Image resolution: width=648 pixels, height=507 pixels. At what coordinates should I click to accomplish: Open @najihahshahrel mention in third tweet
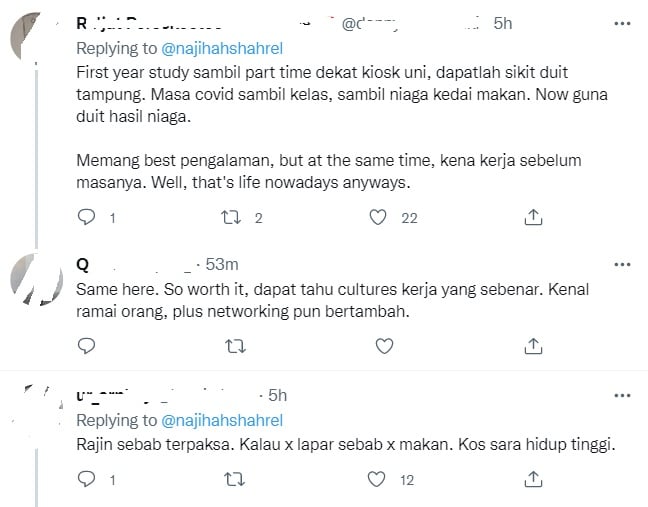(x=221, y=420)
